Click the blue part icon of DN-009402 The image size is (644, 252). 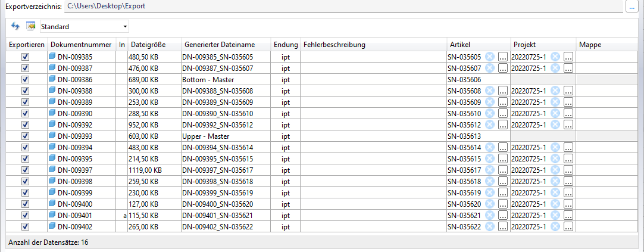point(52,227)
